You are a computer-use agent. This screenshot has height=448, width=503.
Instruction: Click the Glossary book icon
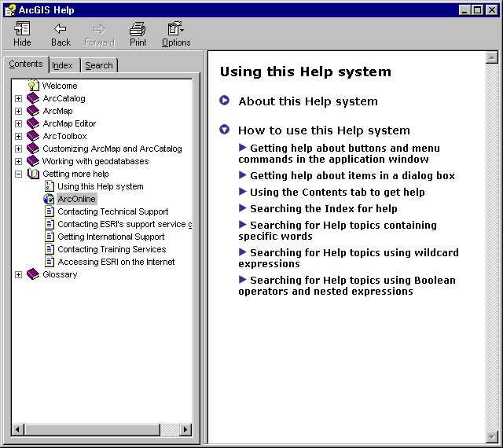point(33,274)
